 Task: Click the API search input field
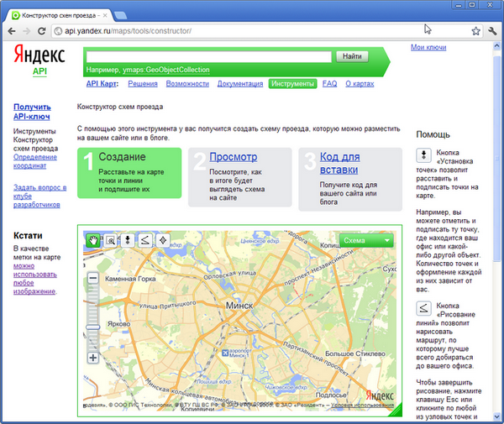coord(209,56)
